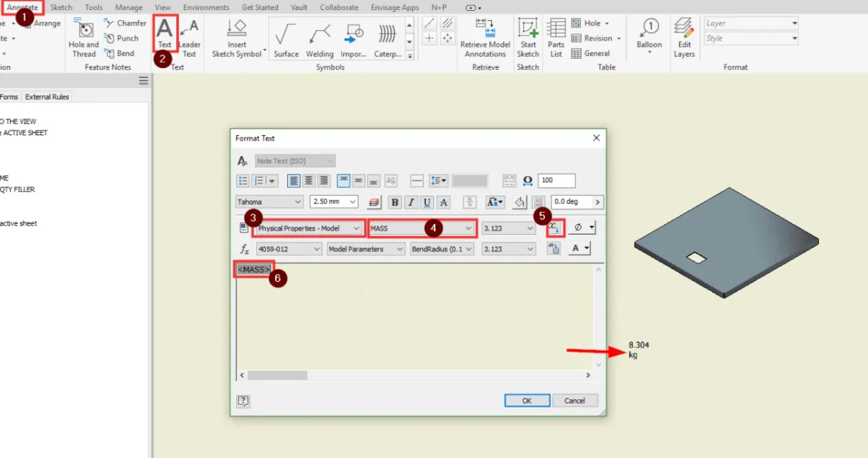Toggle bulleted list formatting
Viewport: 868px width, 458px height.
pos(243,181)
